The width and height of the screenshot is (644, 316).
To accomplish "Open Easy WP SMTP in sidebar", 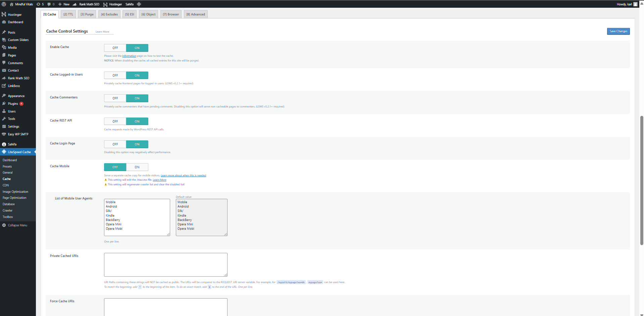I will pos(18,134).
